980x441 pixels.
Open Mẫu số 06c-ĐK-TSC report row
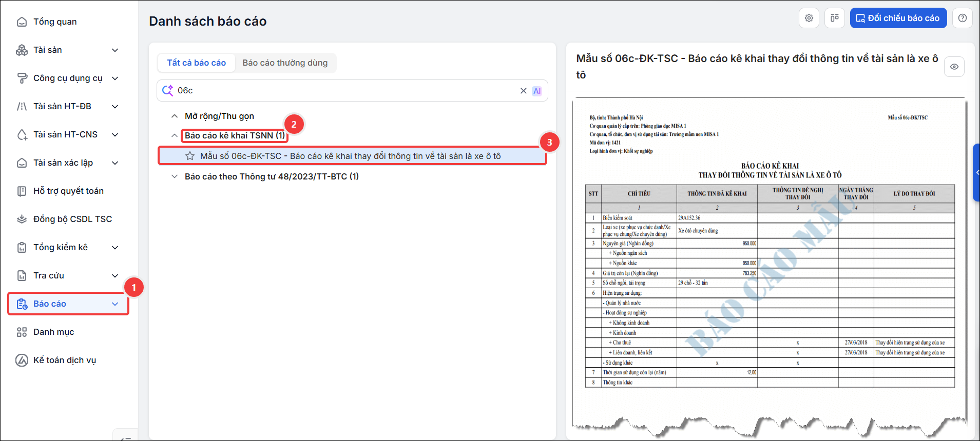tap(352, 156)
